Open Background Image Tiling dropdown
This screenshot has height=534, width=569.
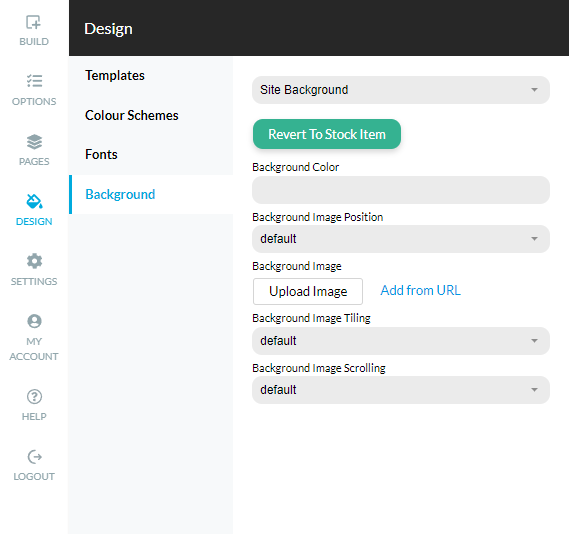pyautogui.click(x=401, y=341)
